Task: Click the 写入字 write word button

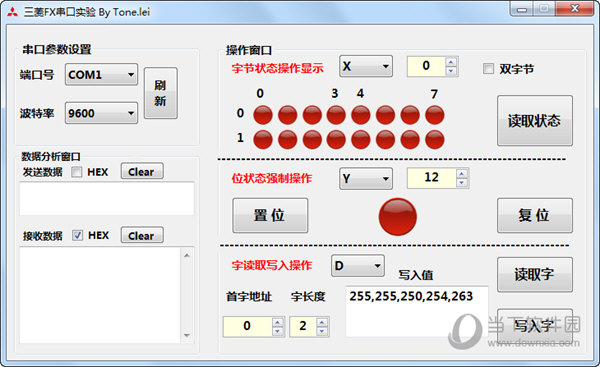Action: click(535, 326)
